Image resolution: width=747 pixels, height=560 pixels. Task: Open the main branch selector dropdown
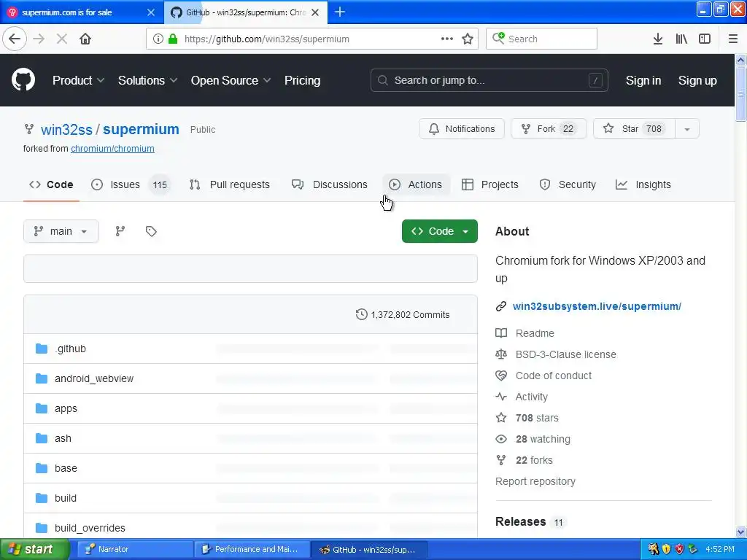(61, 231)
